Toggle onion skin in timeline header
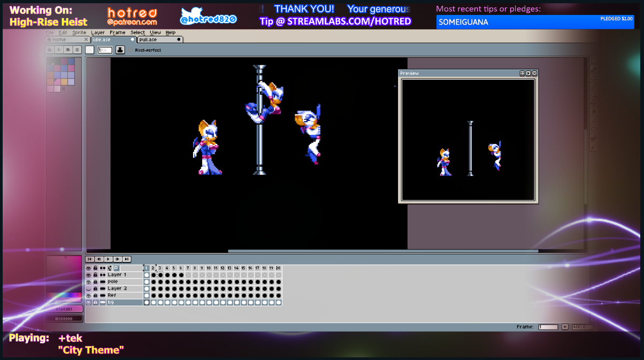This screenshot has height=360, width=644. (x=117, y=268)
